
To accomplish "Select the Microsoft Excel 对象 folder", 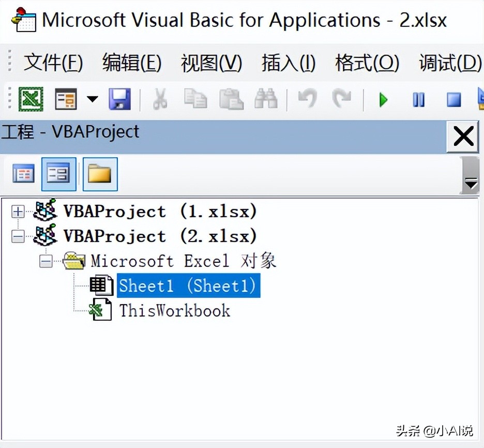I will pyautogui.click(x=184, y=261).
